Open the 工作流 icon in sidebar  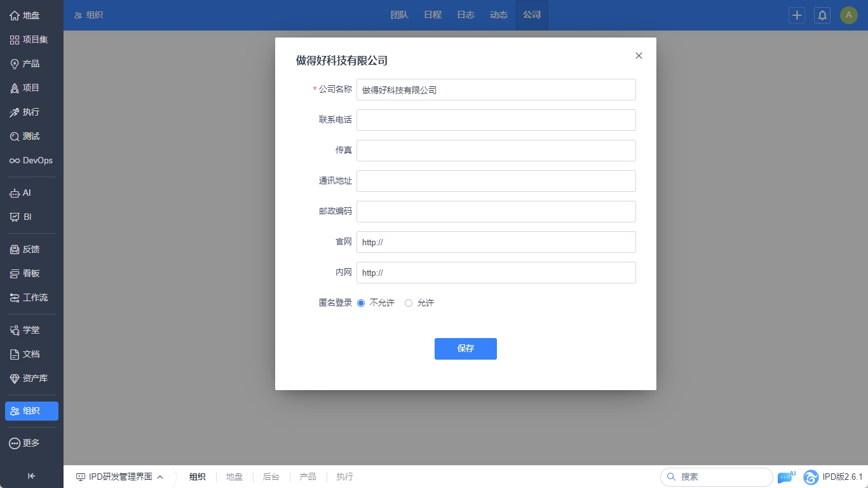click(x=15, y=297)
